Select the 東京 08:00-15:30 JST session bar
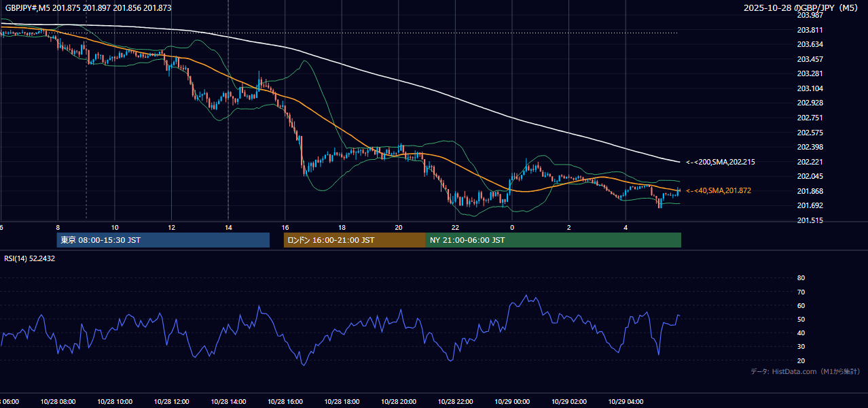The height and width of the screenshot is (408, 868). click(x=163, y=240)
